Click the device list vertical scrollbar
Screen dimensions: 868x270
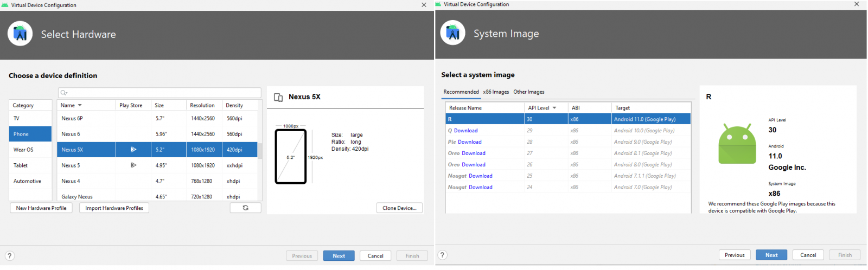pyautogui.click(x=260, y=151)
